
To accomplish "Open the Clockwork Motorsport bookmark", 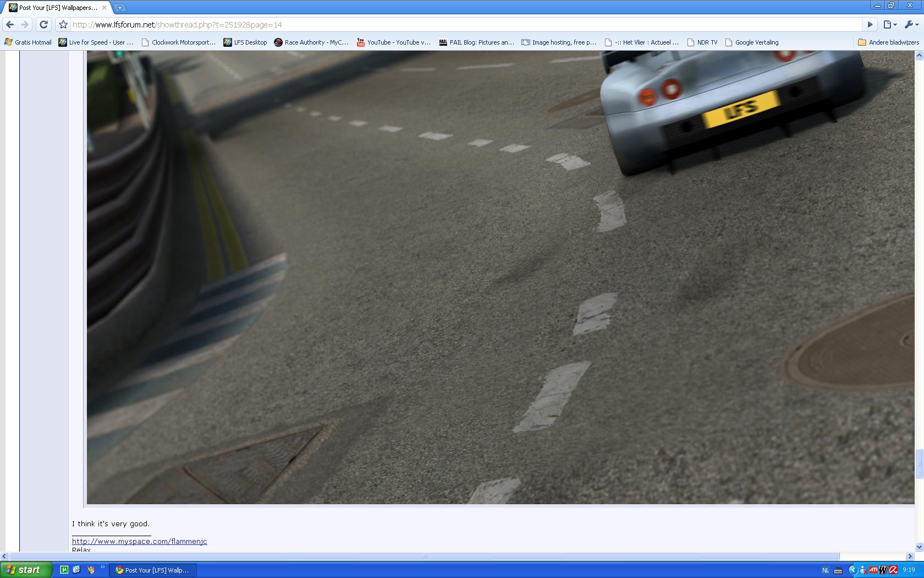I will click(179, 42).
